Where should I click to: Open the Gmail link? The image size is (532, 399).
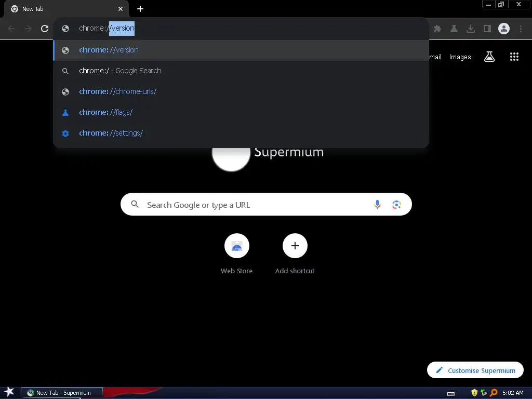tap(435, 57)
